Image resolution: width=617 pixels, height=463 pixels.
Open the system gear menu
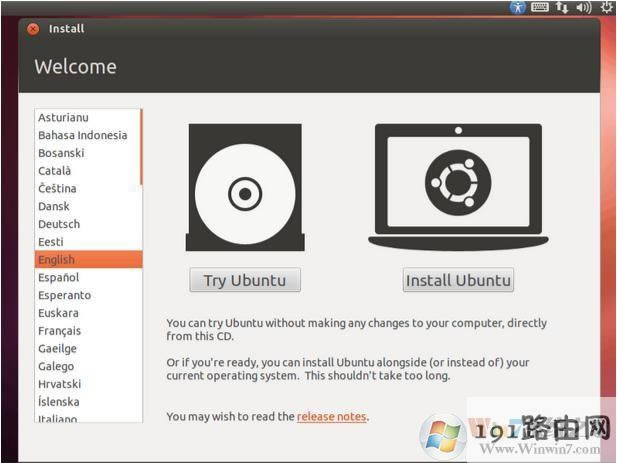[x=606, y=7]
